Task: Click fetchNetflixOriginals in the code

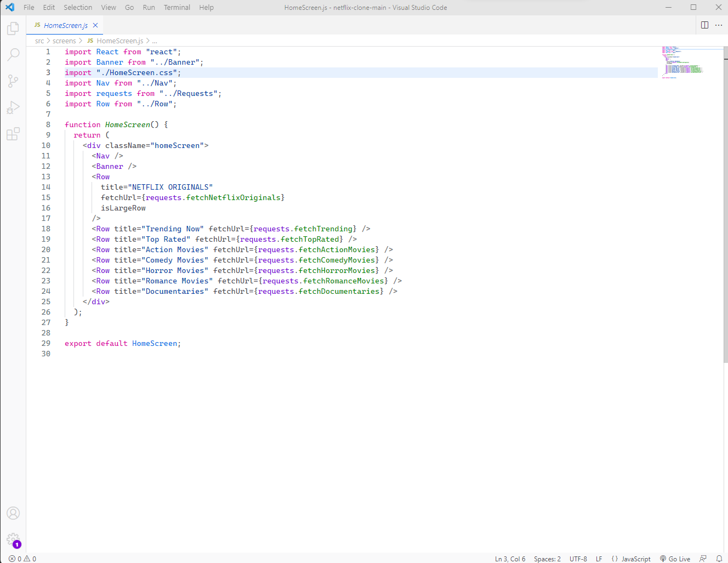Action: (234, 197)
